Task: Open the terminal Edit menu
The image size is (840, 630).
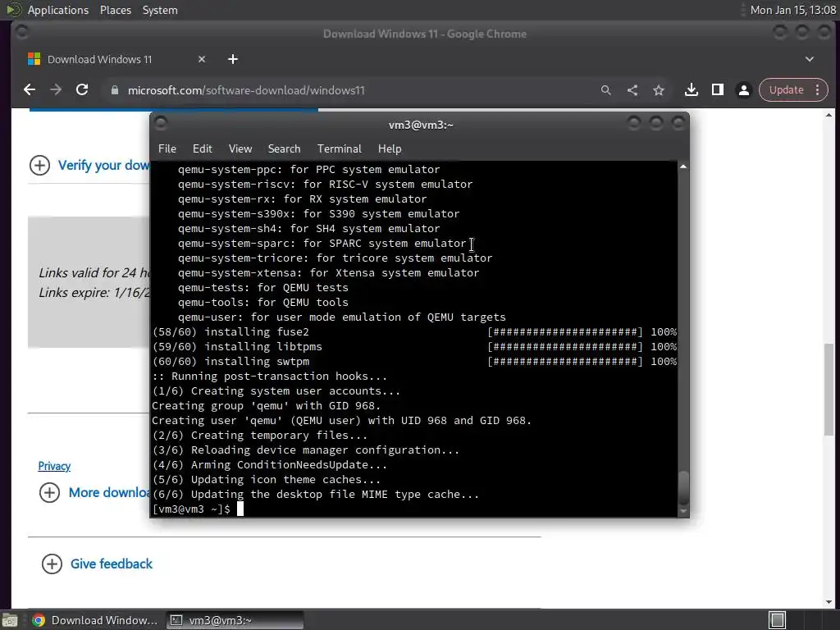Action: click(203, 149)
